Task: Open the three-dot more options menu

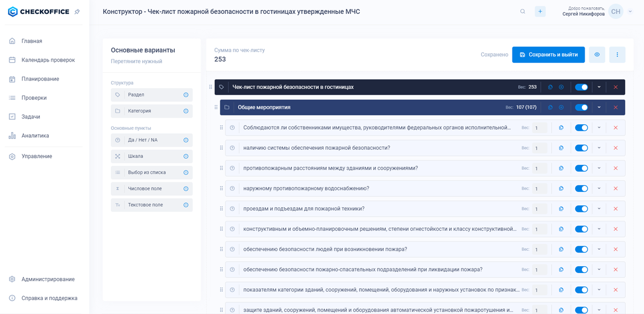Action: [x=617, y=55]
